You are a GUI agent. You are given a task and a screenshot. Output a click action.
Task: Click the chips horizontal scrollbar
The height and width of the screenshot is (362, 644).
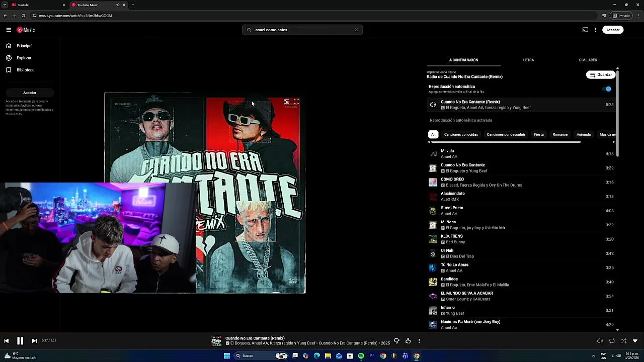pyautogui.click(x=506, y=142)
